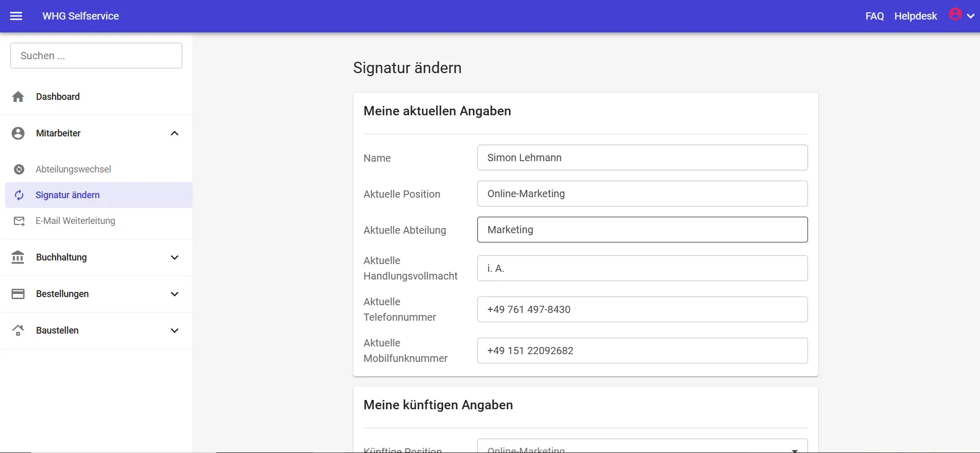Open the hamburger menu icon

16,16
